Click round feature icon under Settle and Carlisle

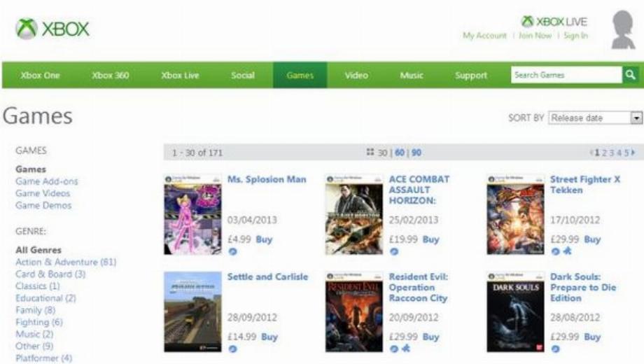point(232,349)
